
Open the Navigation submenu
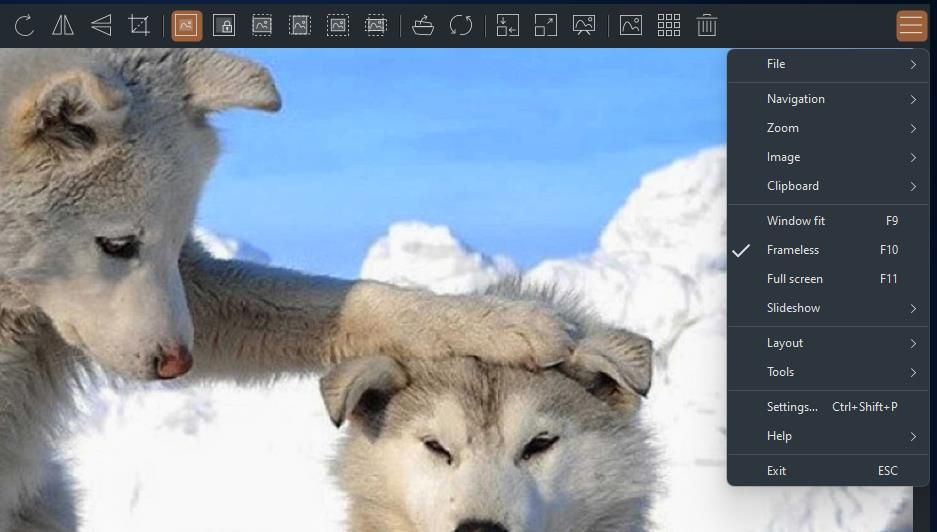click(828, 99)
